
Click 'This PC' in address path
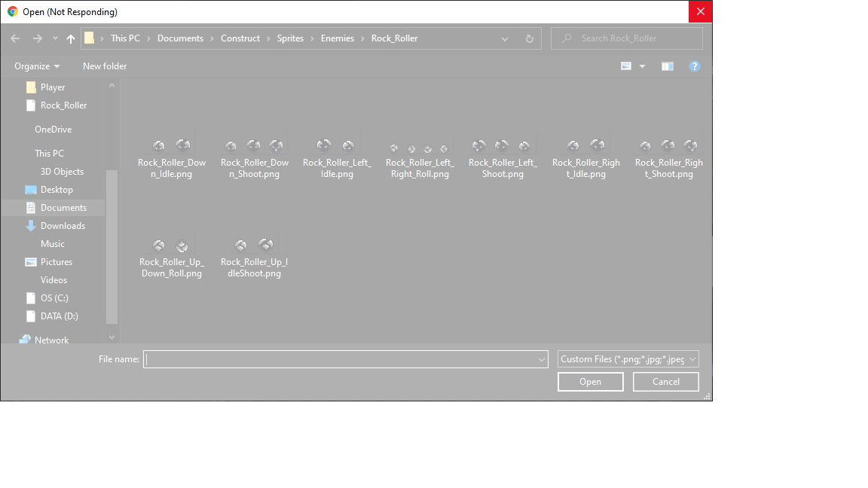[125, 38]
